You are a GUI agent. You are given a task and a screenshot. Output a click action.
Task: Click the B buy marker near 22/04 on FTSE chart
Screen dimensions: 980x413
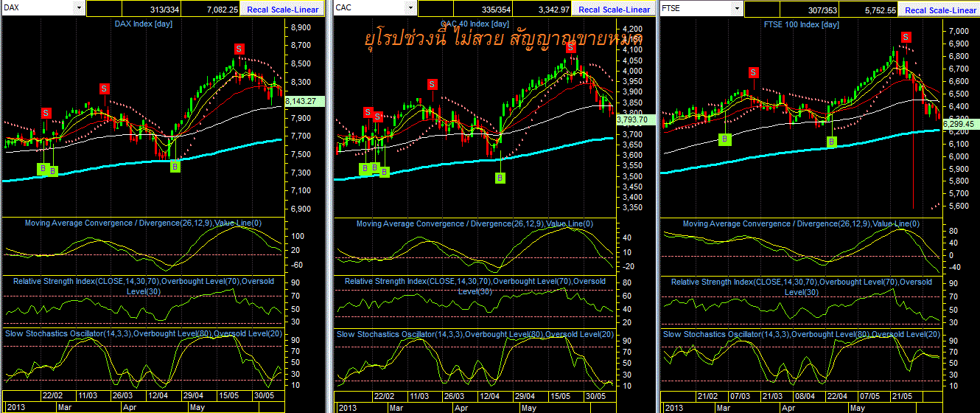coord(832,142)
